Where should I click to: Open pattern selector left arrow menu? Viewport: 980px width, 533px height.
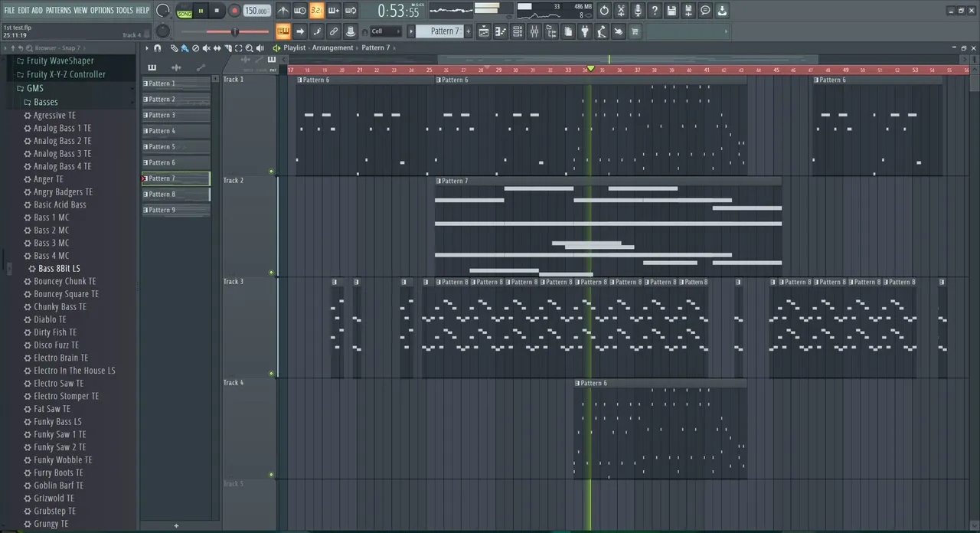coord(411,31)
